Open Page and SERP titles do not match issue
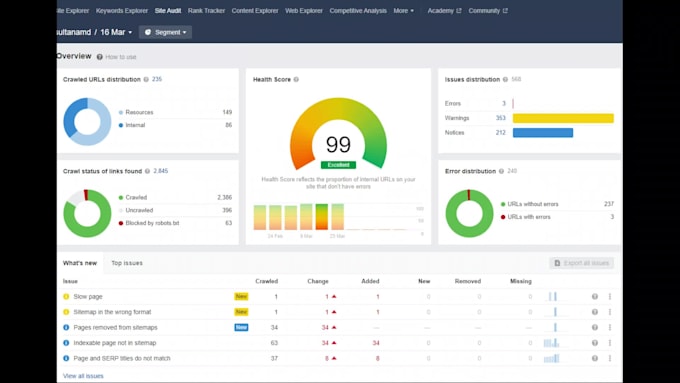The image size is (680, 383). (122, 359)
